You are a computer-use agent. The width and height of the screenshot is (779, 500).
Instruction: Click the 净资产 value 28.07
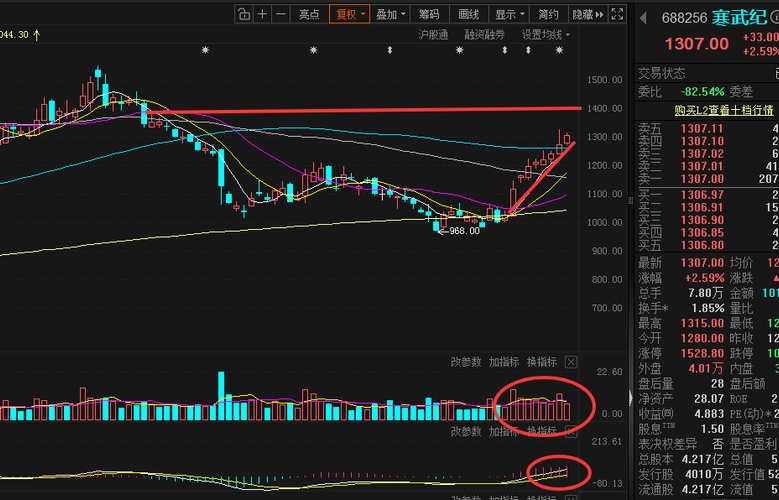pyautogui.click(x=709, y=399)
